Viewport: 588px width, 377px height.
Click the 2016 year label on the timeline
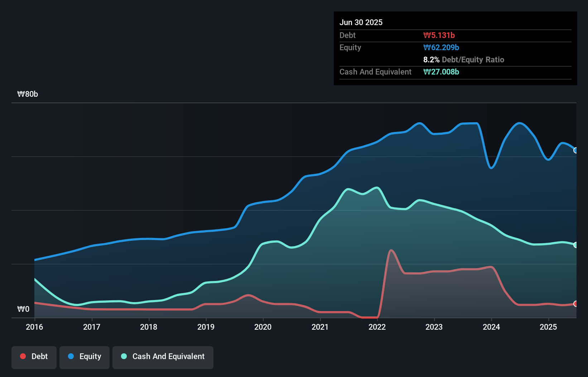pos(34,327)
